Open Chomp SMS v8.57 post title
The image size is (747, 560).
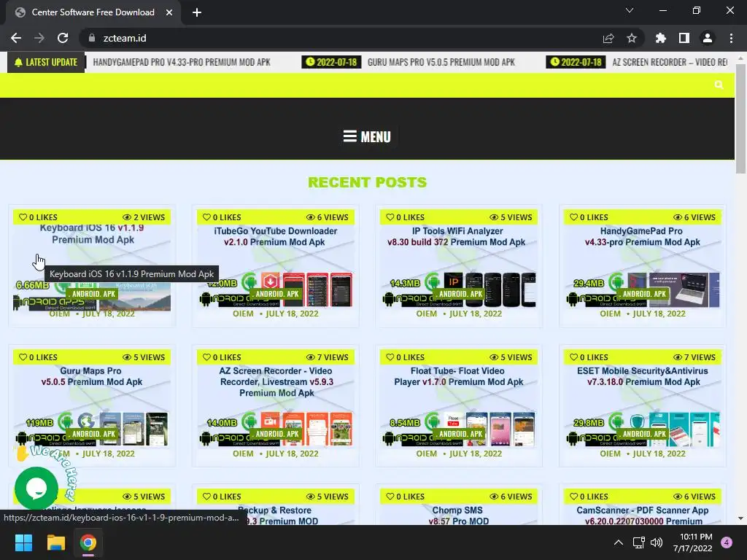click(458, 516)
